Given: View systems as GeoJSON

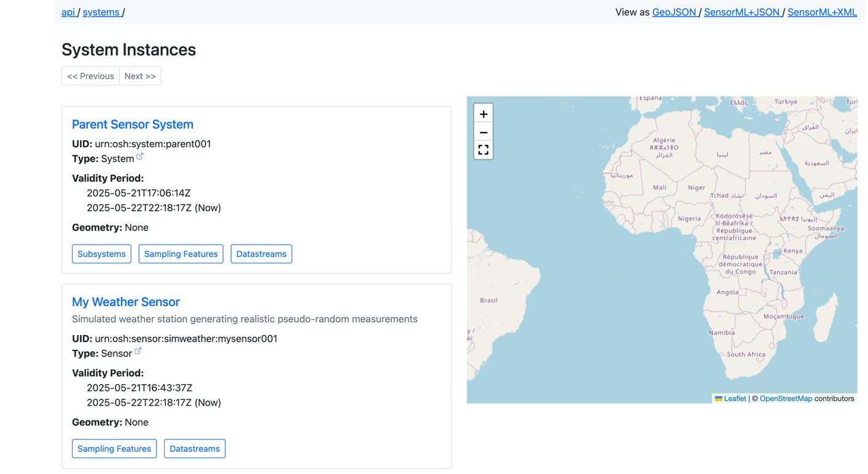Looking at the screenshot, I should [x=674, y=12].
